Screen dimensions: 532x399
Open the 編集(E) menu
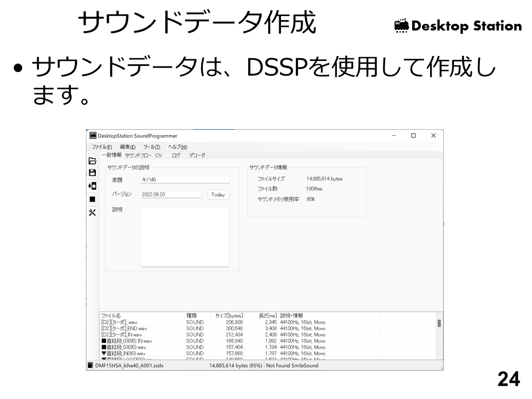[127, 147]
